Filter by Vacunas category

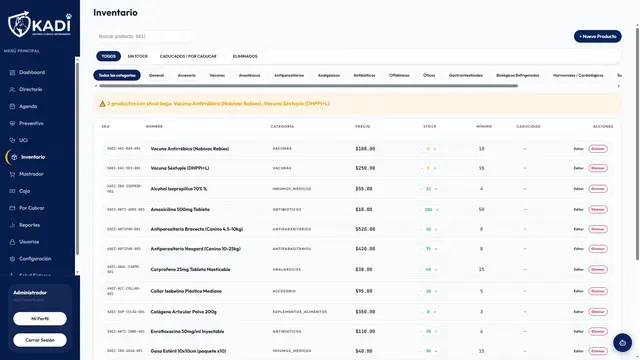[x=217, y=76]
